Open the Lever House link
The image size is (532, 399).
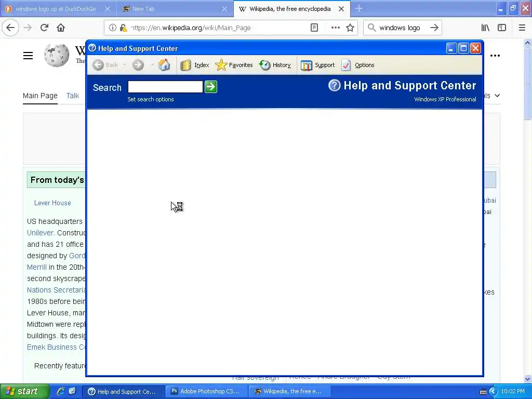pyautogui.click(x=52, y=203)
